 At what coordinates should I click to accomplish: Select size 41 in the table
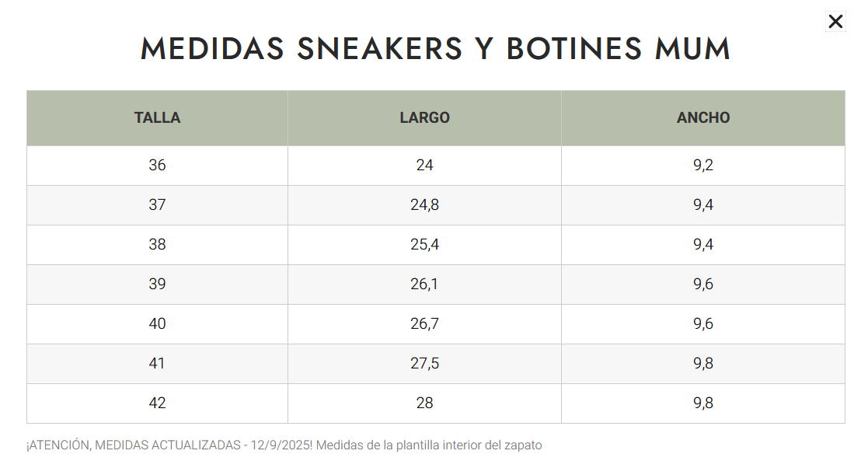(x=157, y=364)
